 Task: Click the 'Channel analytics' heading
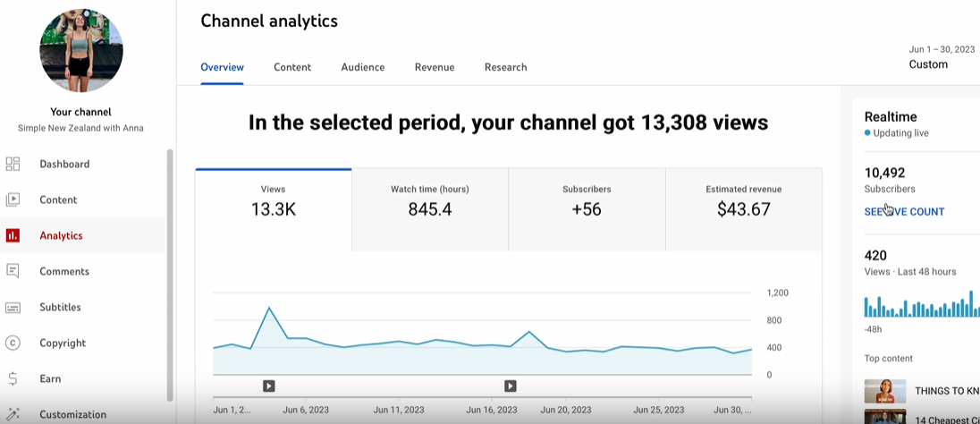(269, 21)
